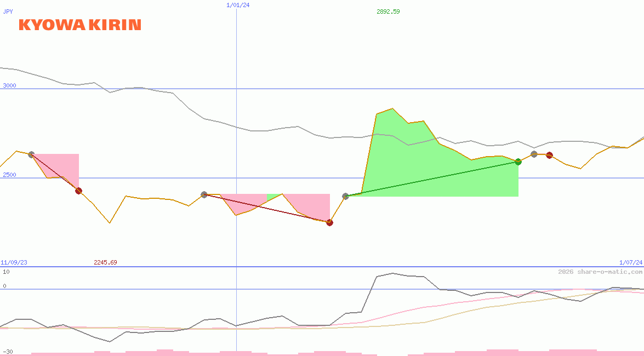644x356 pixels.
Task: Click the KYOWA KIRIN chart title
Action: 80,25
